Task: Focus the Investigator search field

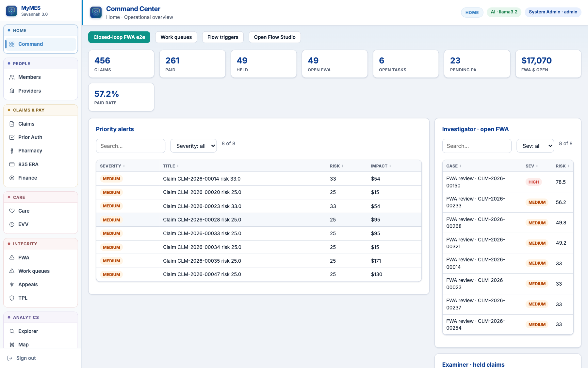Action: 477,146
